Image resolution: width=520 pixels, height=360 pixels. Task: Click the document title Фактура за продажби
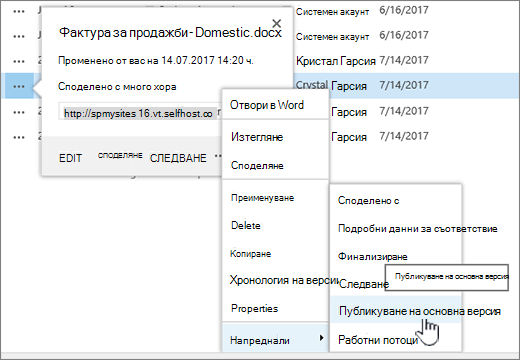pos(170,32)
